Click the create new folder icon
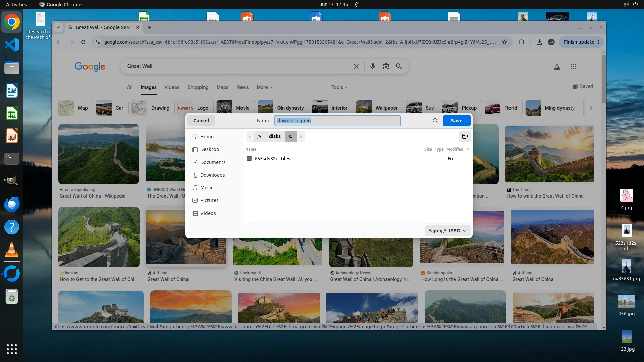The height and width of the screenshot is (362, 644). coord(465,136)
